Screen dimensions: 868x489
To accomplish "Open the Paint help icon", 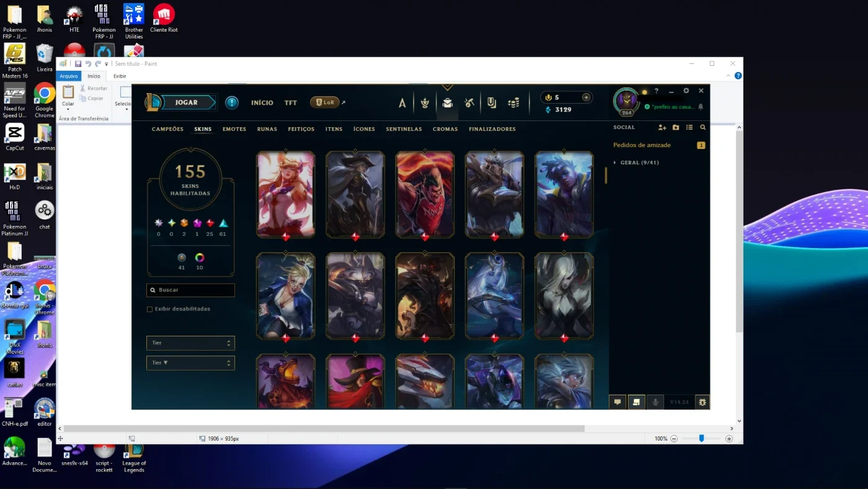I will tap(738, 76).
